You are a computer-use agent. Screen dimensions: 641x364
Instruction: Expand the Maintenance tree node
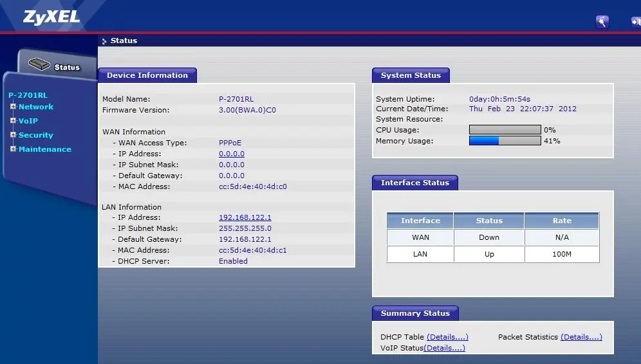click(13, 149)
